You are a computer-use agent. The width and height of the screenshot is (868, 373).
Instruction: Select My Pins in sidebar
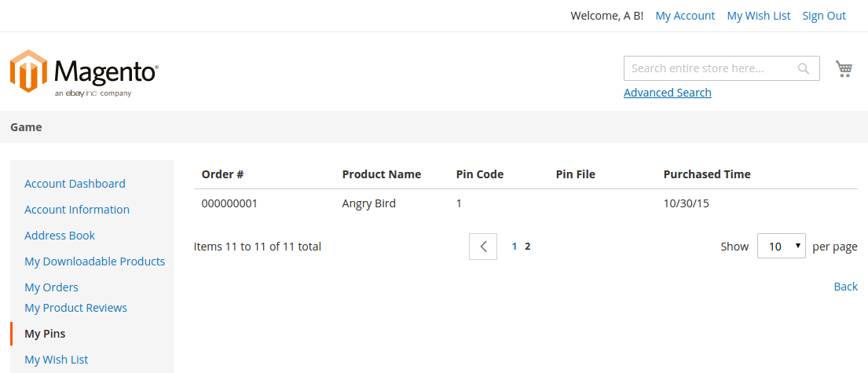coord(45,334)
